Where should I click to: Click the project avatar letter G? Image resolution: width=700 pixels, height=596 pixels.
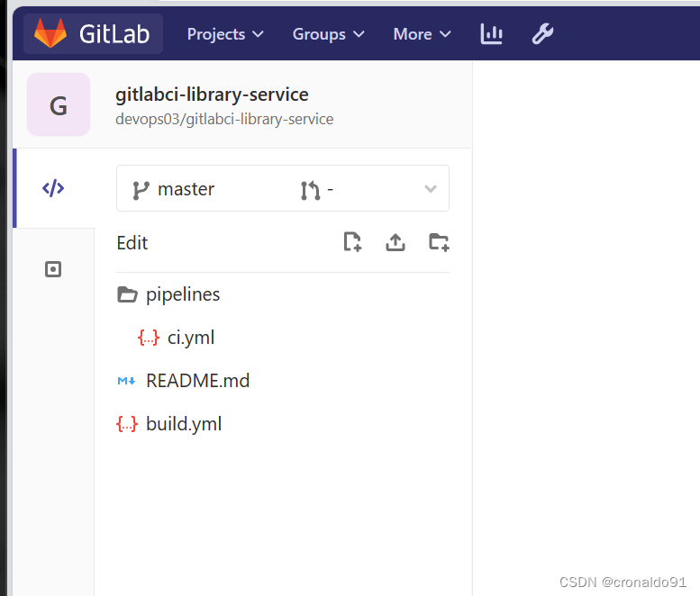(x=59, y=104)
